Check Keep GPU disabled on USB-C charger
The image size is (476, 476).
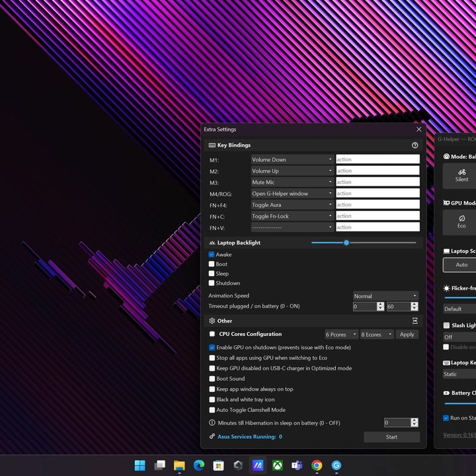point(212,368)
